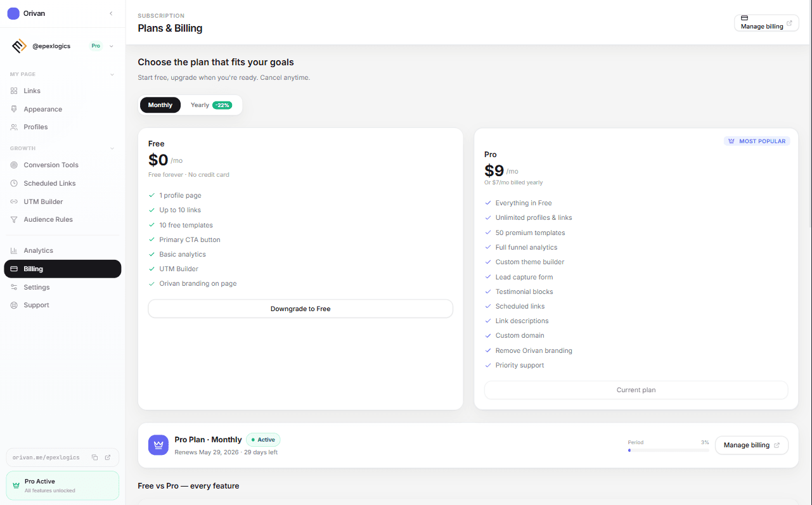Click the 'Custom domain' feature text
Image resolution: width=812 pixels, height=505 pixels.
[x=520, y=335]
